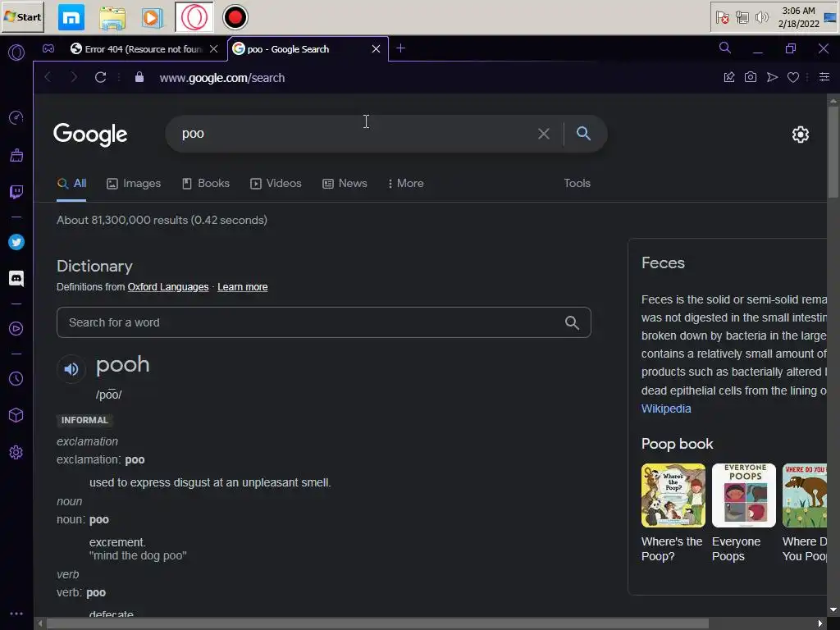Open Where's the Poop? book thumbnail
840x630 pixels.
click(x=673, y=495)
